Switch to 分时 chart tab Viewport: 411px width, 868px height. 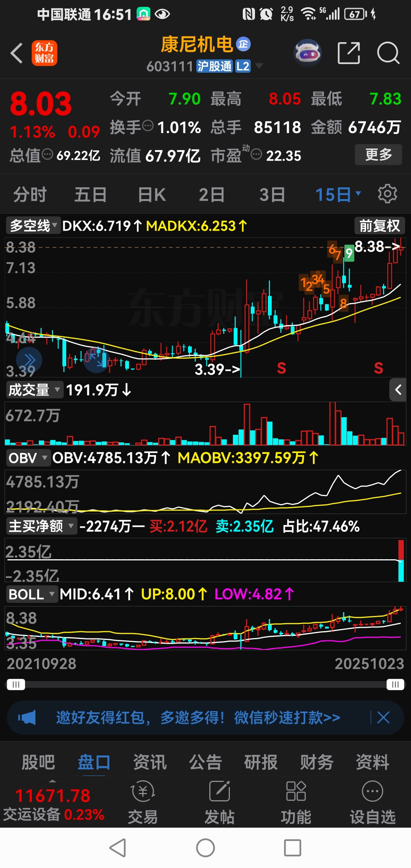tap(30, 195)
